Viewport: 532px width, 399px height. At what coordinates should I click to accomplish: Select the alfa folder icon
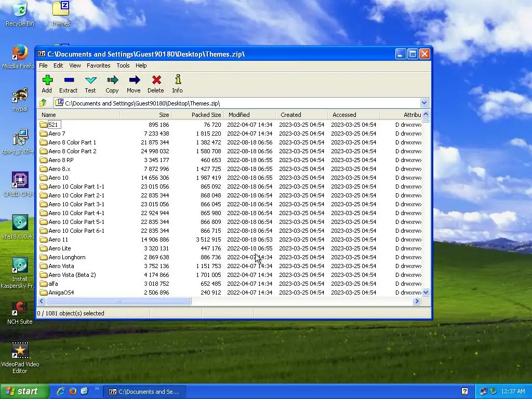(x=43, y=283)
